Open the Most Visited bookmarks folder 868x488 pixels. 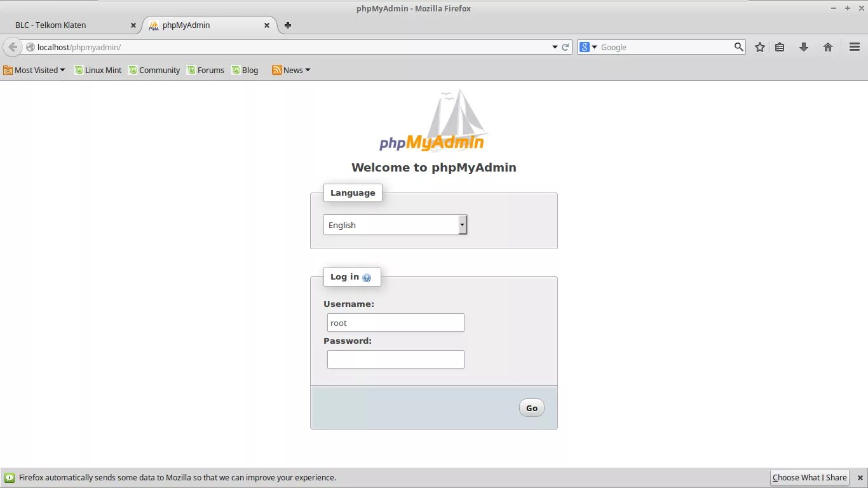coord(34,70)
